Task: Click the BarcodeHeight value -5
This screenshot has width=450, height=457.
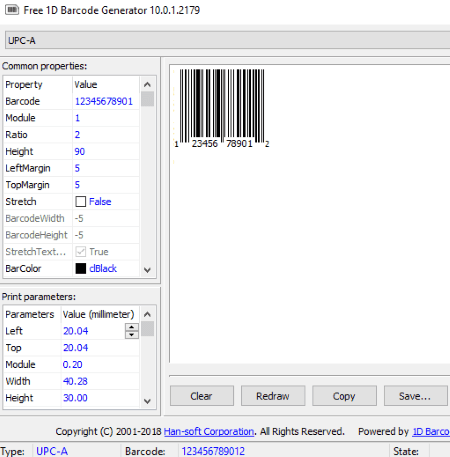Action: pyautogui.click(x=79, y=235)
